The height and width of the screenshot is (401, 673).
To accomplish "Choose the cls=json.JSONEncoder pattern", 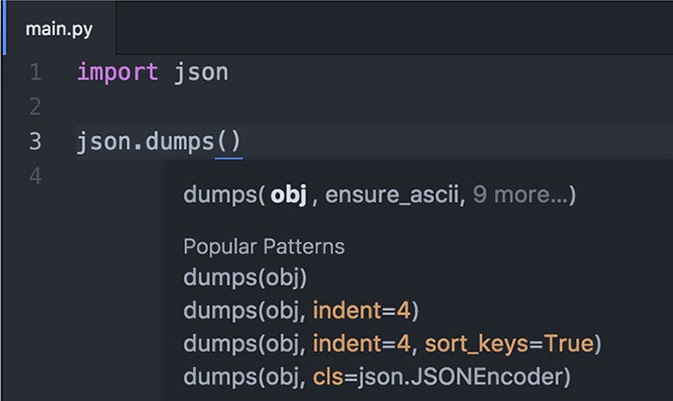I will coord(377,377).
